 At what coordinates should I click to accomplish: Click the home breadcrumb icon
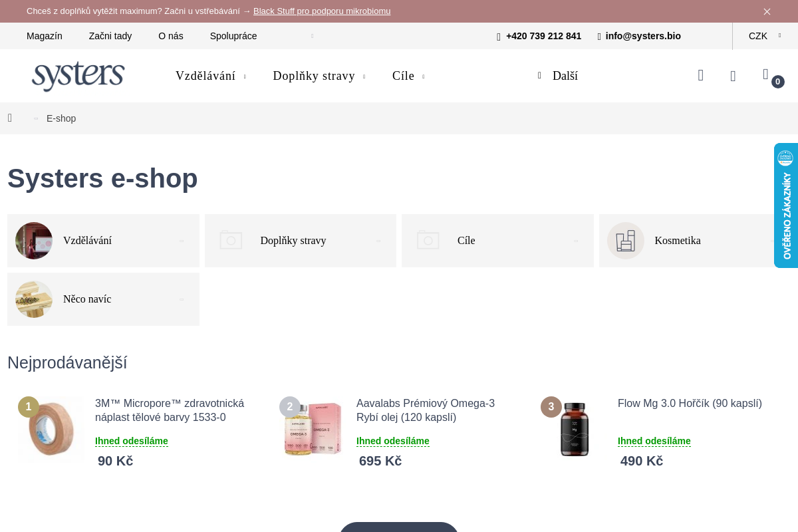click(x=10, y=118)
